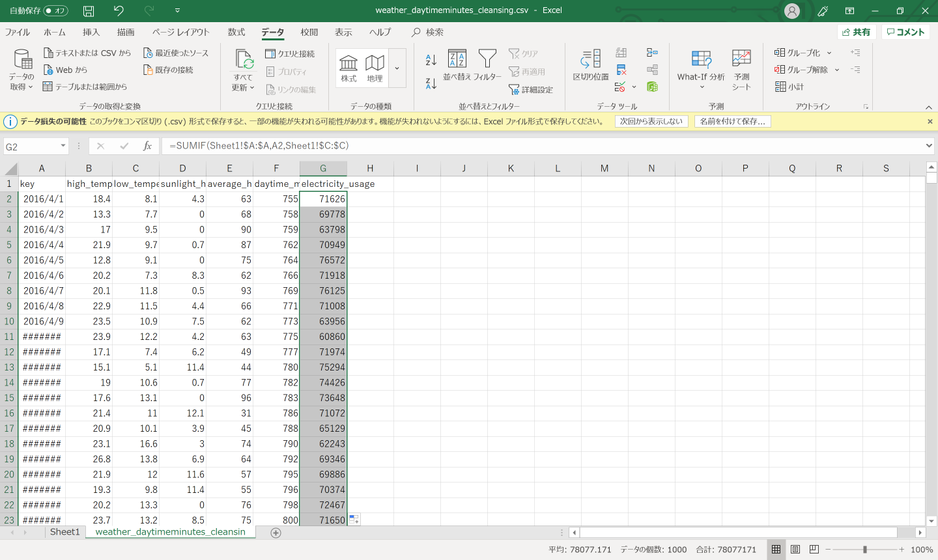Collapse the ribbon with the chevron
The width and height of the screenshot is (938, 560).
pos(928,107)
